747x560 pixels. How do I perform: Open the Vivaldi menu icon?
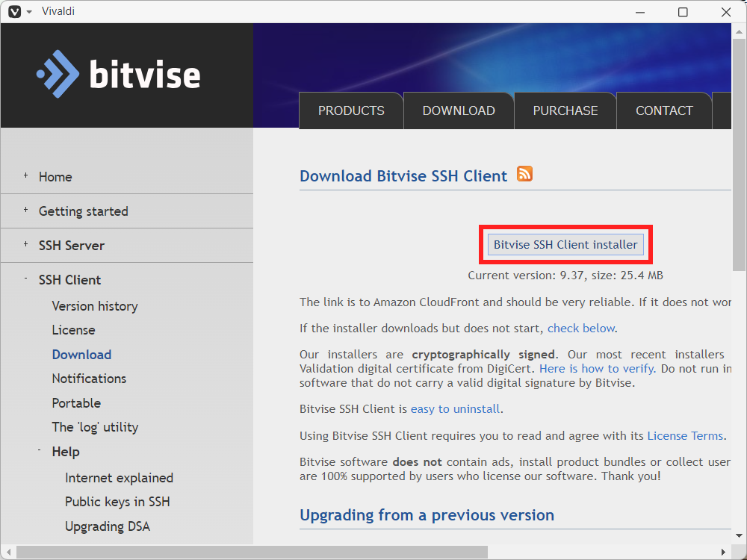click(x=15, y=11)
